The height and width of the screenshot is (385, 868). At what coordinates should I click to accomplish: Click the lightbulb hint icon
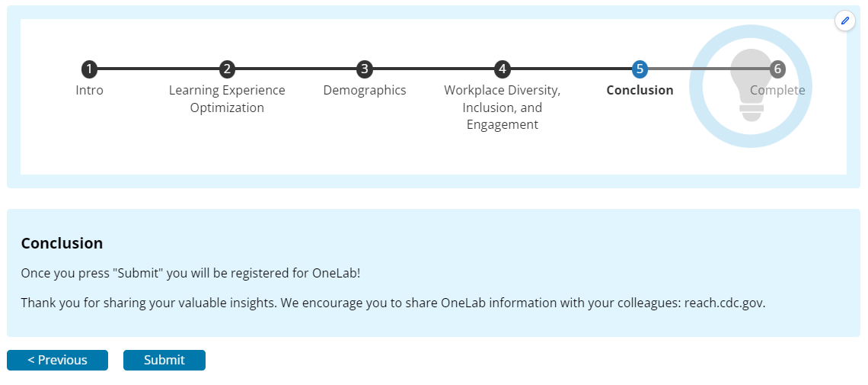751,85
